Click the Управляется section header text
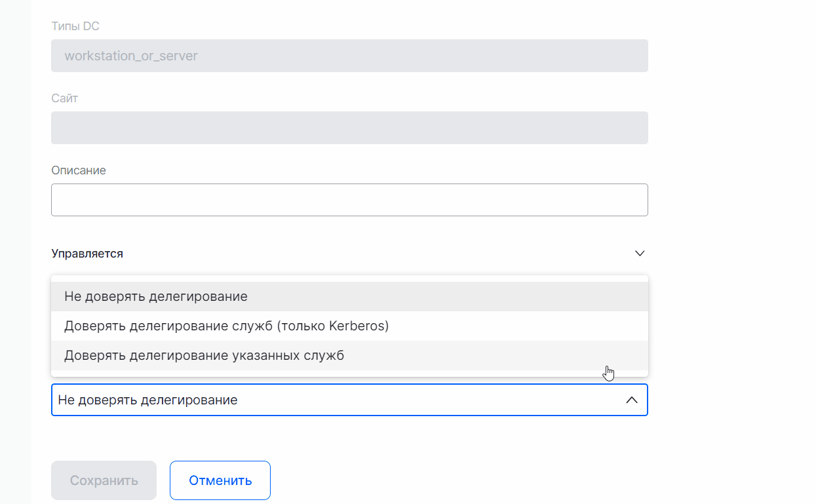816x504 pixels. click(87, 254)
